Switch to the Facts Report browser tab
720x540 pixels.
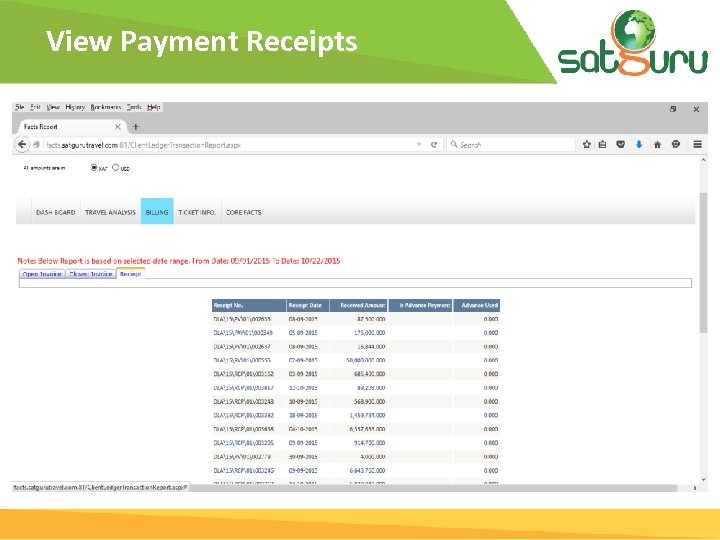click(x=71, y=127)
